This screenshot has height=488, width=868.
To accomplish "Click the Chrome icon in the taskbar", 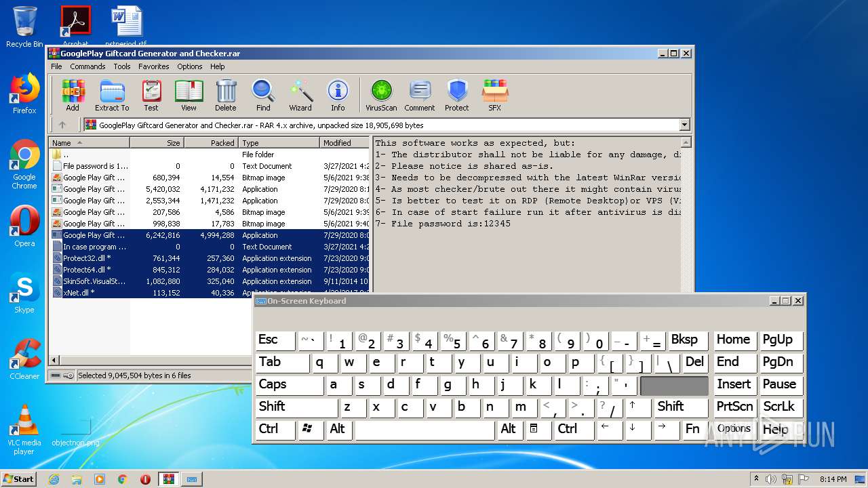I will pyautogui.click(x=123, y=479).
